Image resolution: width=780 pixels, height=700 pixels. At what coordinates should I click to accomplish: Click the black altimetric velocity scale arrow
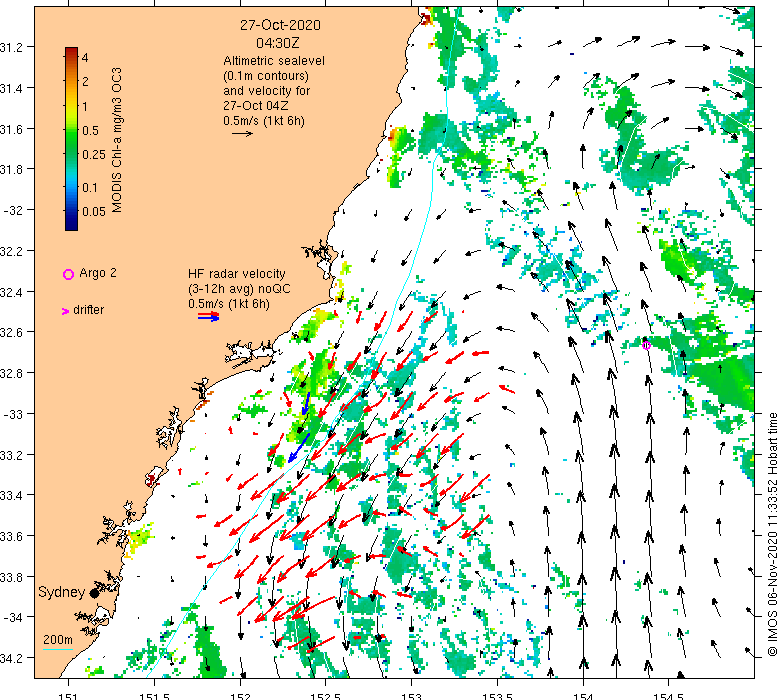242,133
